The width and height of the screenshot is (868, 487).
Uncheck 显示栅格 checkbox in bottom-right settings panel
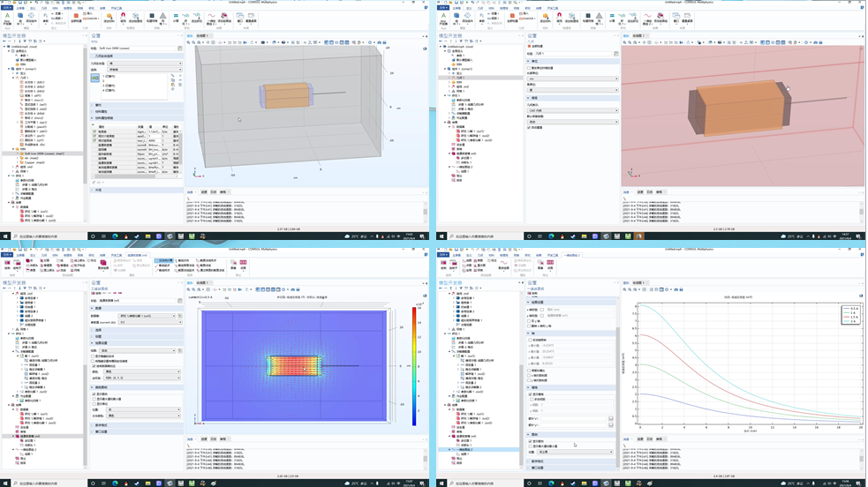coord(532,394)
